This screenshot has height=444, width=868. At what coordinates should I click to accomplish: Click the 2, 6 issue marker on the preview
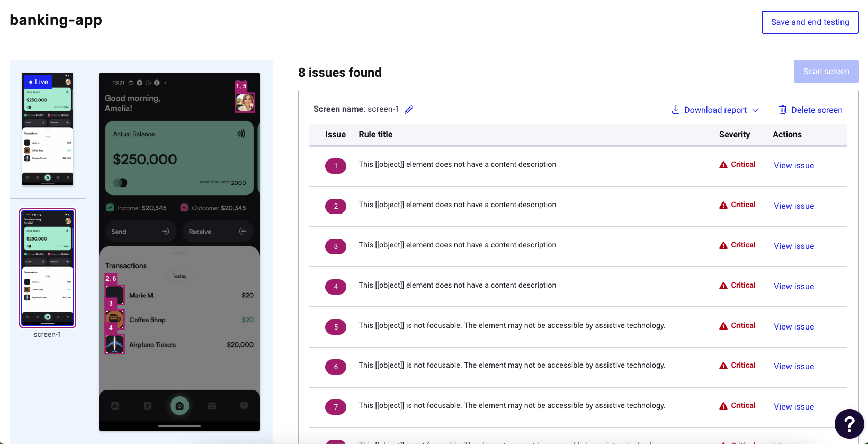pos(111,279)
